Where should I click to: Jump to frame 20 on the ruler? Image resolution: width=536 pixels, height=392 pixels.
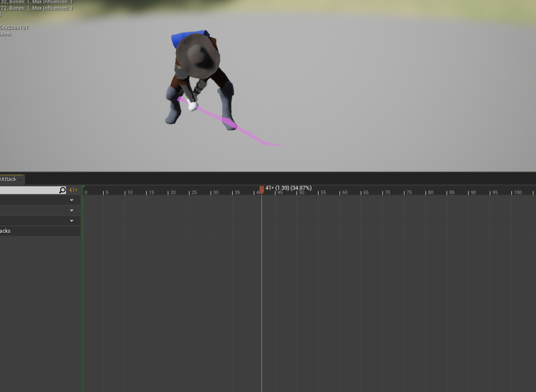point(169,192)
